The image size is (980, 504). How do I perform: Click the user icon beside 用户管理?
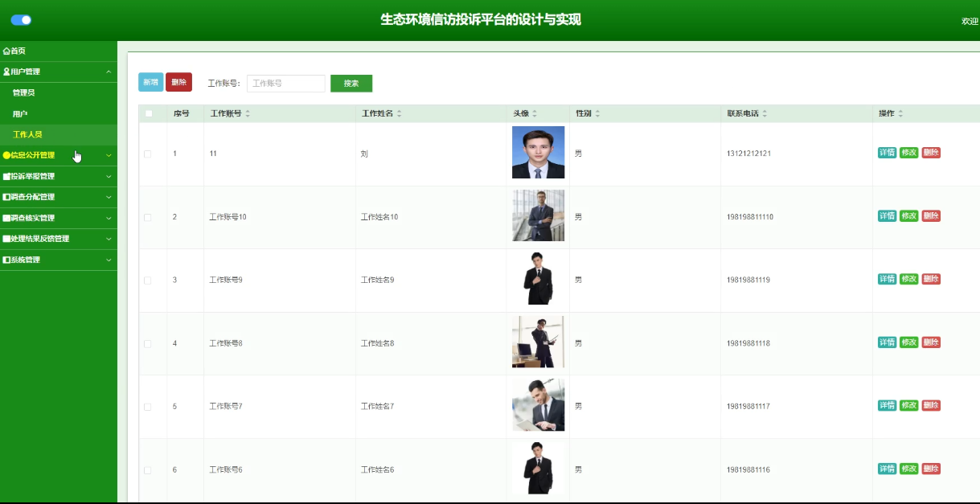coord(6,72)
